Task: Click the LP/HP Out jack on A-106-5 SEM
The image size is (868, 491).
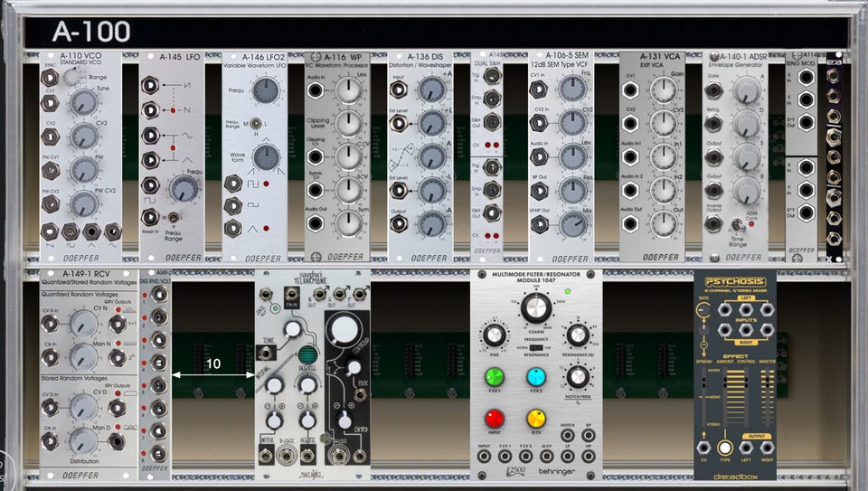Action: (x=539, y=225)
